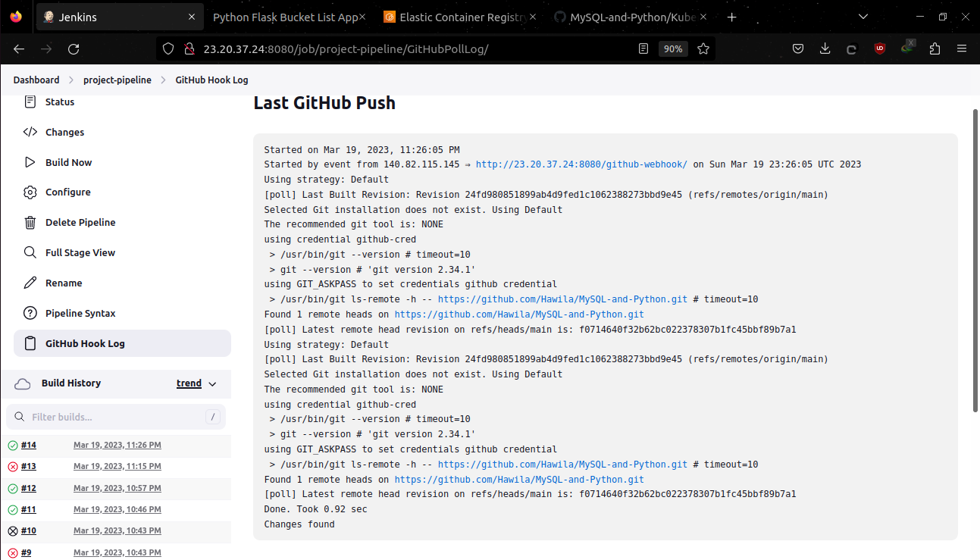
Task: Open the browser tab list dropdown arrow
Action: pyautogui.click(x=863, y=16)
